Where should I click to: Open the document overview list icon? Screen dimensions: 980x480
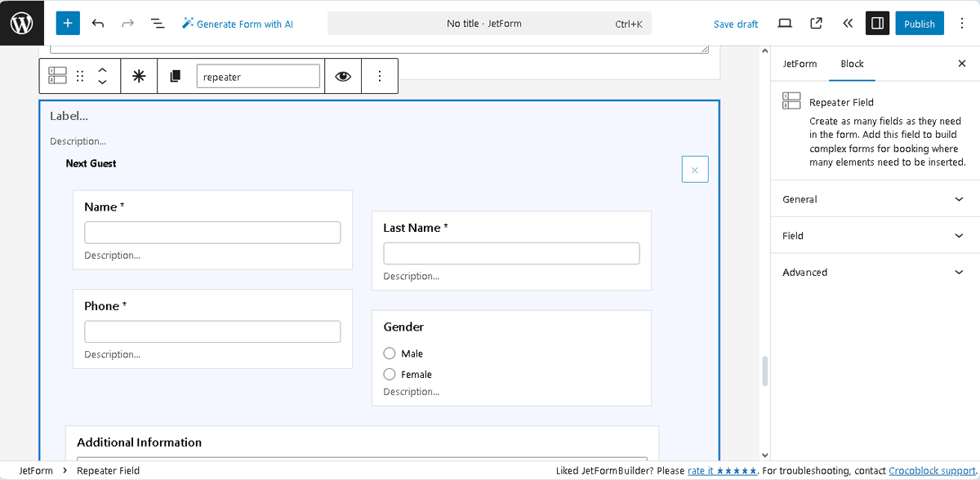(x=158, y=24)
